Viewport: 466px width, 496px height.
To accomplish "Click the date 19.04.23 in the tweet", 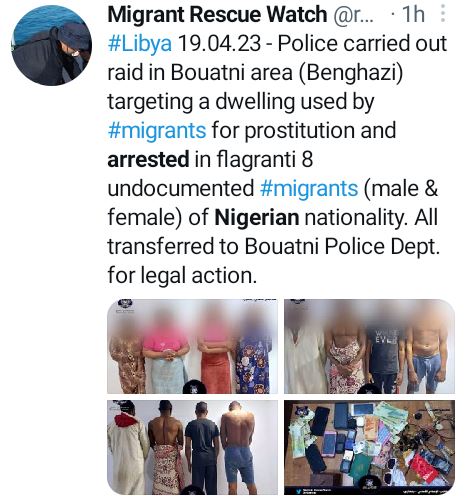I will tap(219, 43).
